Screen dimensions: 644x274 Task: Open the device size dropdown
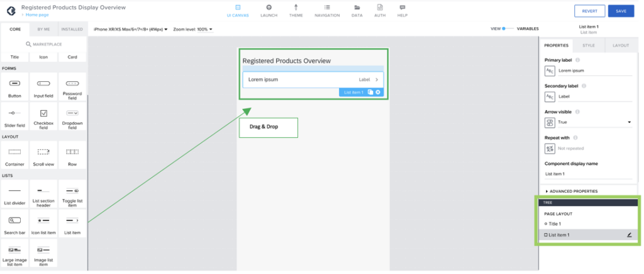pyautogui.click(x=130, y=29)
